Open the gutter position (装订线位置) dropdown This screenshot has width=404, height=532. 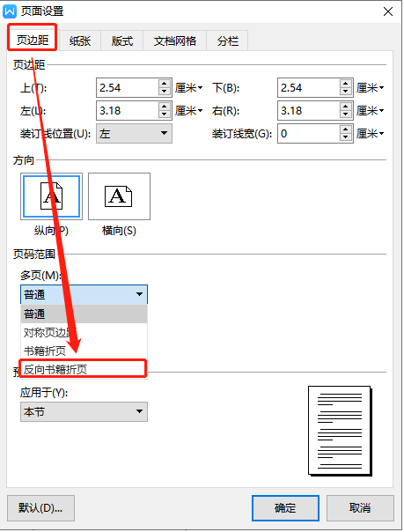pyautogui.click(x=134, y=133)
